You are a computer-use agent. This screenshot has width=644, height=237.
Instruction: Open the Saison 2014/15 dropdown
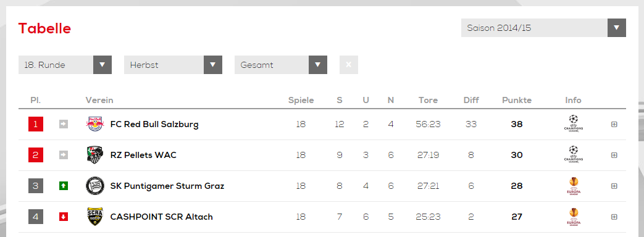pos(543,28)
